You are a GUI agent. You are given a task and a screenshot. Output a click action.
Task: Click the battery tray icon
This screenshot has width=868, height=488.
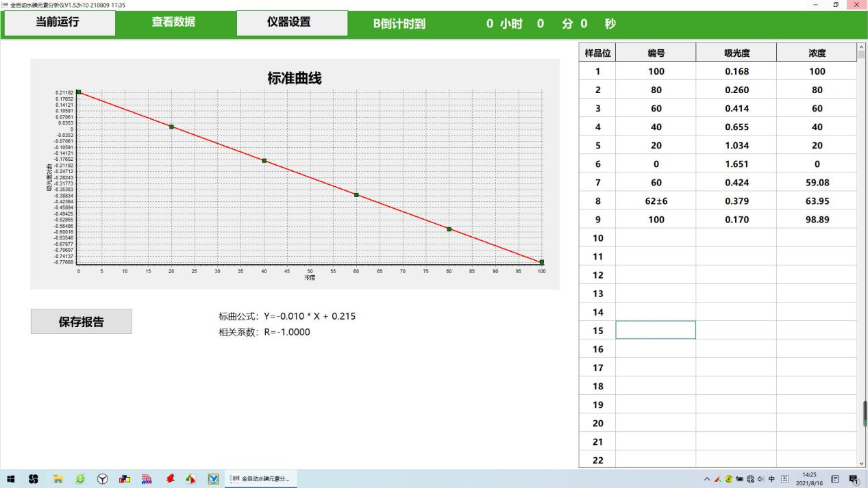pos(739,478)
